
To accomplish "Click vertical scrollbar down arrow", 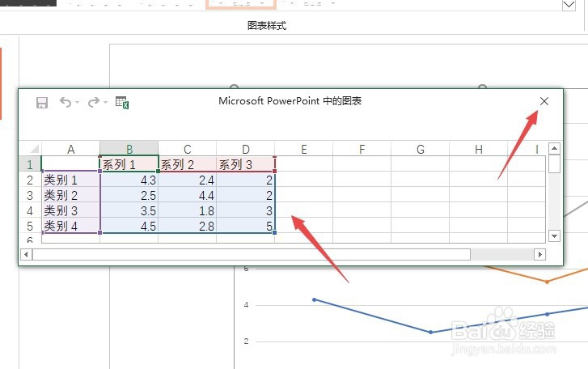I will (x=554, y=235).
